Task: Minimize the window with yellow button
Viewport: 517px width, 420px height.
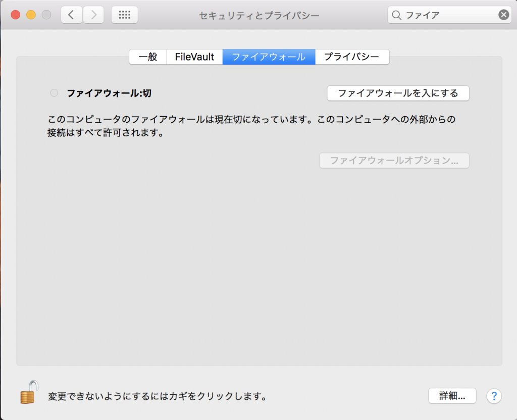Action: coord(31,15)
